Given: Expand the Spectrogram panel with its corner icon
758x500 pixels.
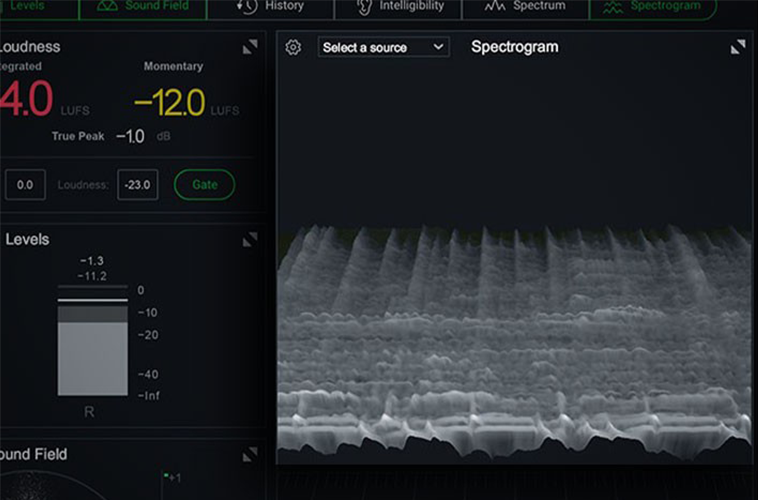Looking at the screenshot, I should click(x=738, y=47).
